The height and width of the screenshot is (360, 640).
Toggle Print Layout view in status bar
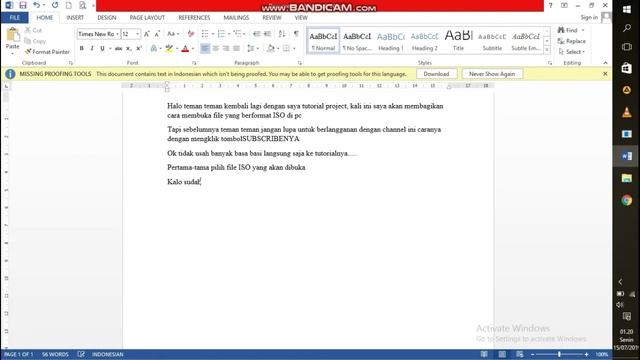(502, 354)
